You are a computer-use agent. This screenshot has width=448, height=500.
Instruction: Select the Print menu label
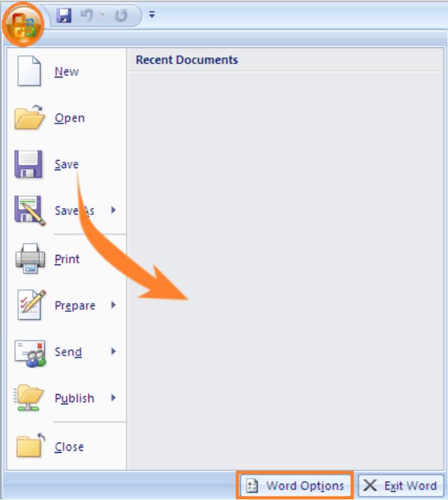click(67, 259)
